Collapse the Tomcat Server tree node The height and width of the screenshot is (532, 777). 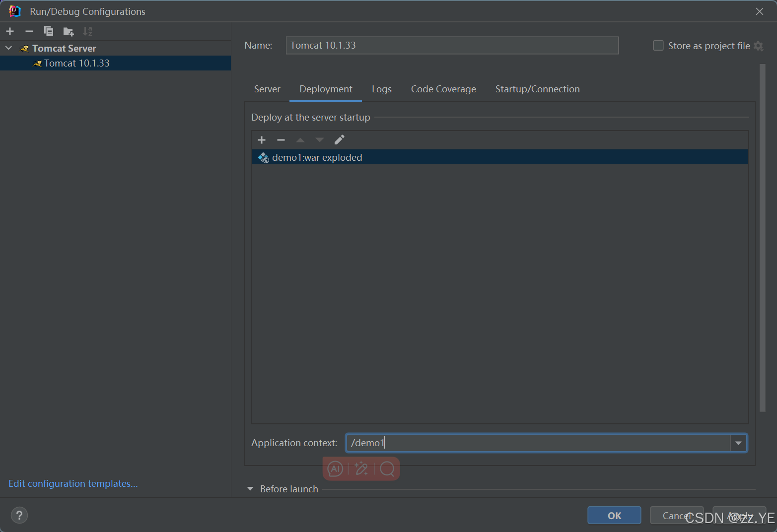click(x=8, y=48)
